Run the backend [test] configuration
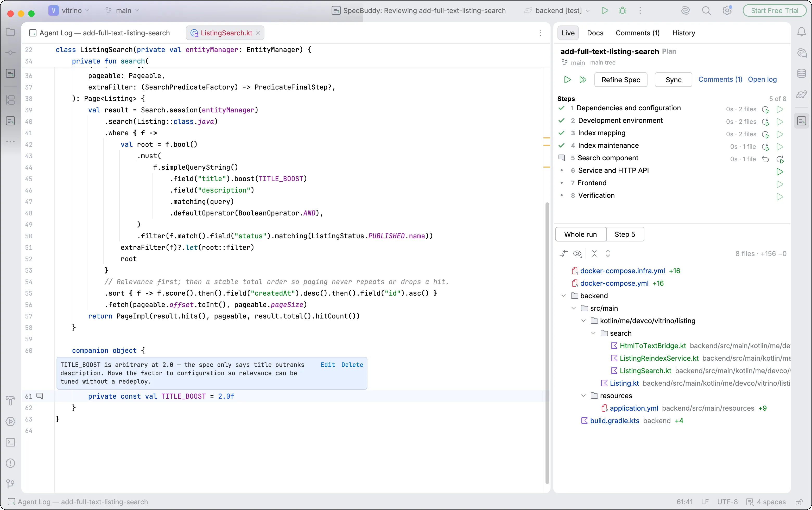The image size is (812, 510). [x=605, y=10]
